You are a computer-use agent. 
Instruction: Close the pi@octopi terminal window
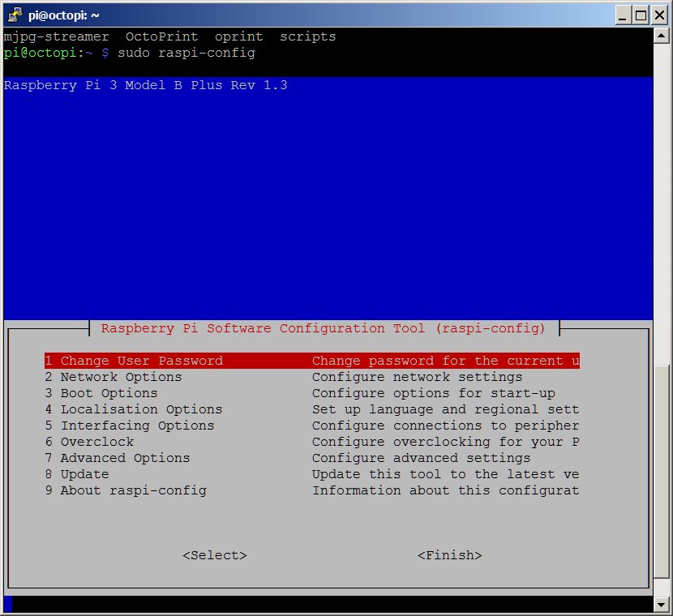pos(659,15)
